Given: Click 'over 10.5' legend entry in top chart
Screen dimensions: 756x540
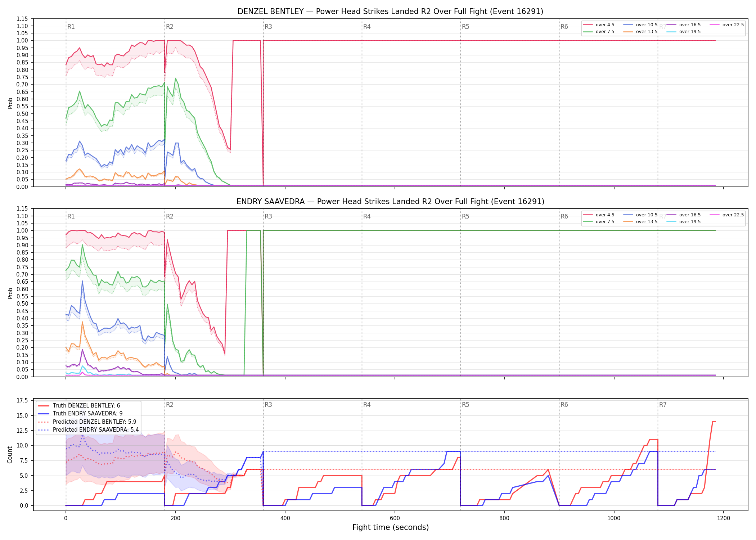Looking at the screenshot, I should pyautogui.click(x=640, y=25).
